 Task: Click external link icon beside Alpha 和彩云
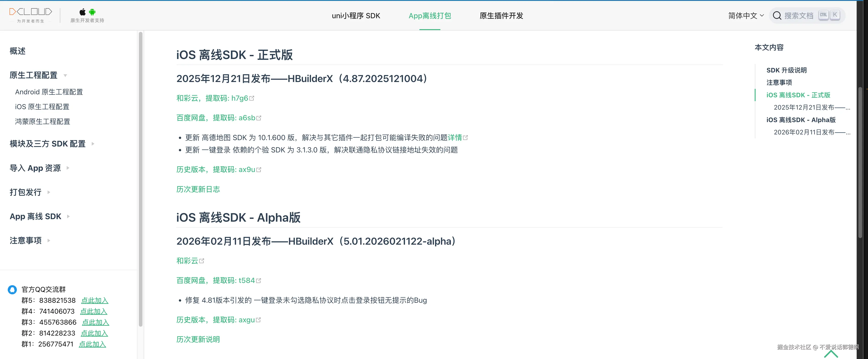[x=201, y=261]
